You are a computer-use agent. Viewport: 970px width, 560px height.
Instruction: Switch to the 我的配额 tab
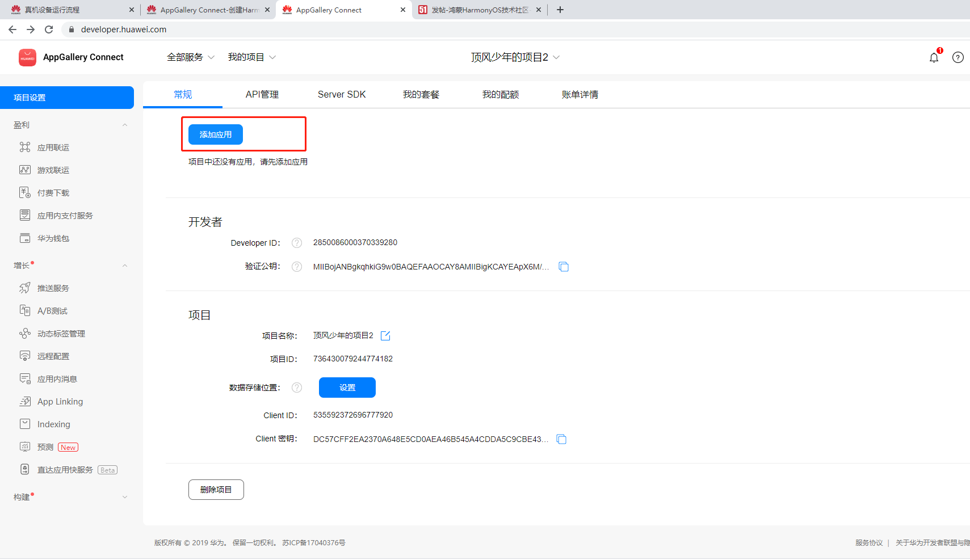501,94
